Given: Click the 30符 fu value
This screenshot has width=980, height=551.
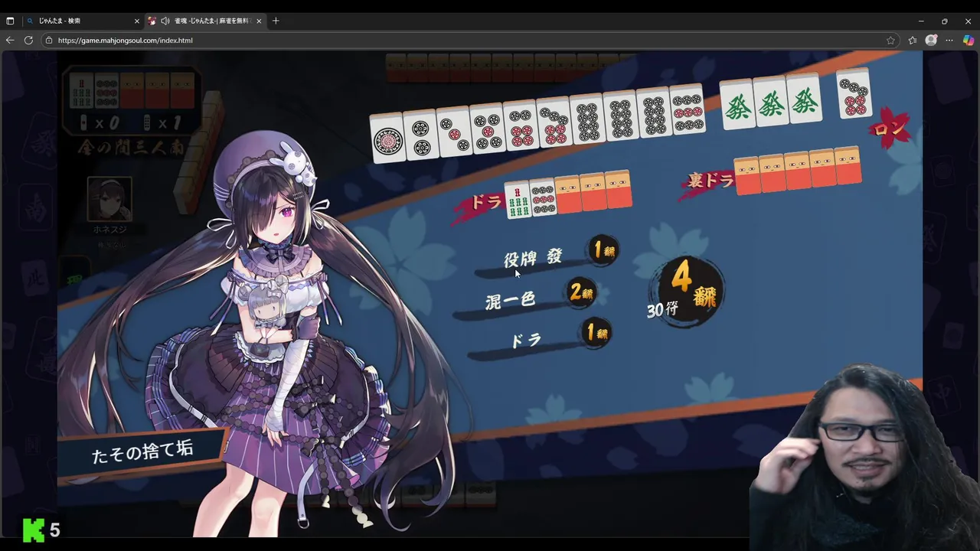Looking at the screenshot, I should [662, 311].
